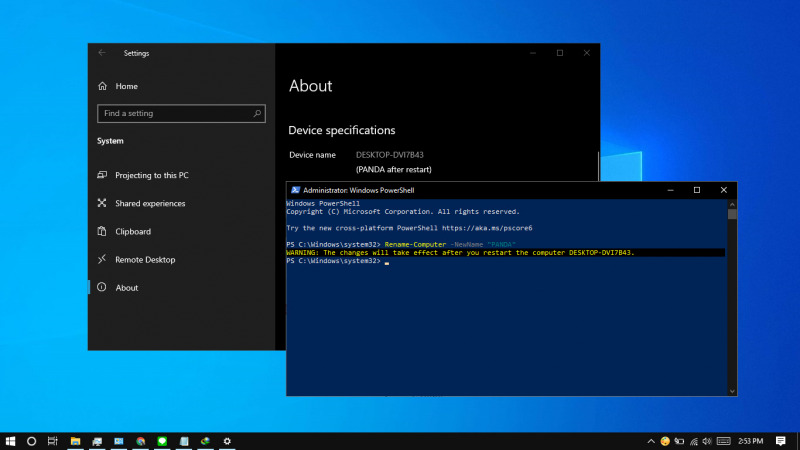This screenshot has height=450, width=800.
Task: Show hidden system tray icons
Action: click(651, 441)
